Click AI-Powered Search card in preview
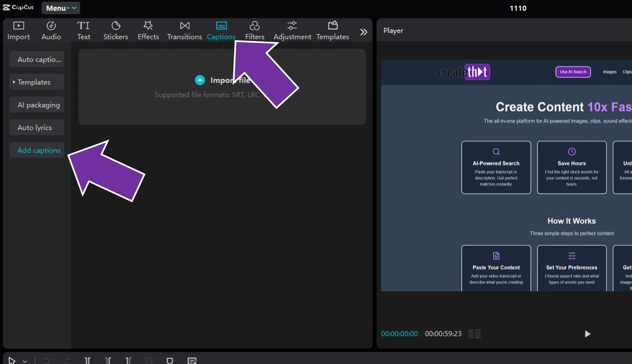The width and height of the screenshot is (632, 364). click(496, 167)
